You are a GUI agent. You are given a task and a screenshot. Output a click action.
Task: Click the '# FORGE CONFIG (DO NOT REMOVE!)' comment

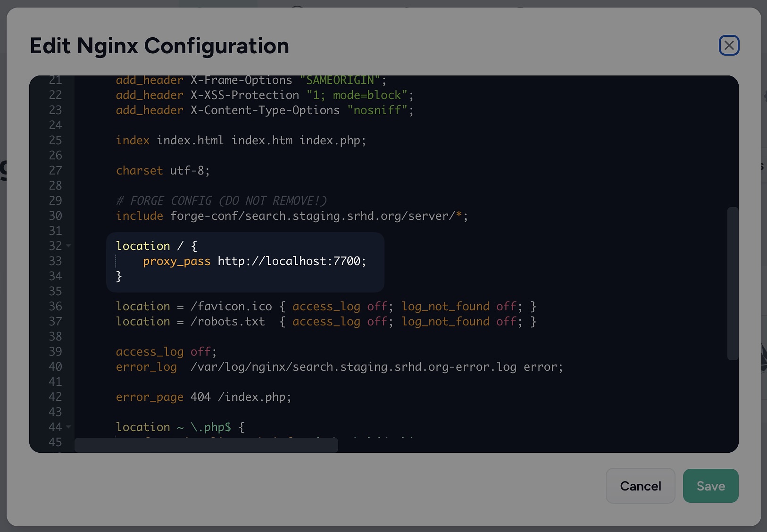pyautogui.click(x=221, y=201)
